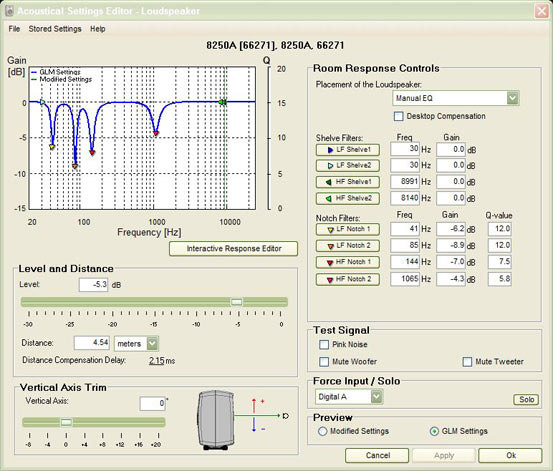Click HF Notch 2 marker near 1000 Hz on graph
Screen dimensions: 553x471
click(156, 133)
